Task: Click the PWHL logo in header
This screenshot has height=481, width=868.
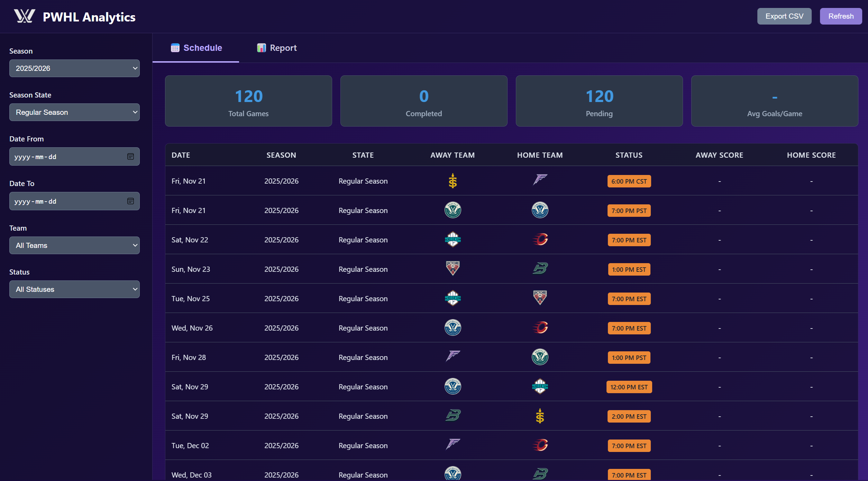Action: tap(24, 16)
